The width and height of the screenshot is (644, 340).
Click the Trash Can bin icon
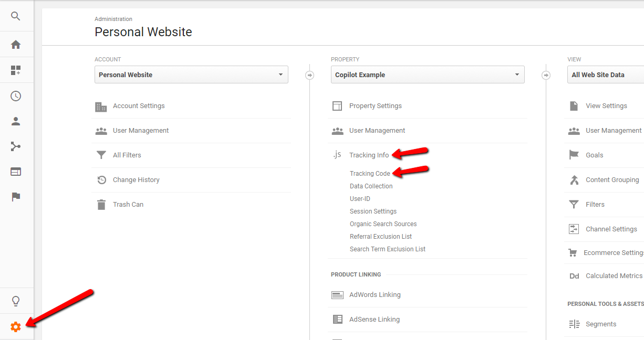click(101, 205)
